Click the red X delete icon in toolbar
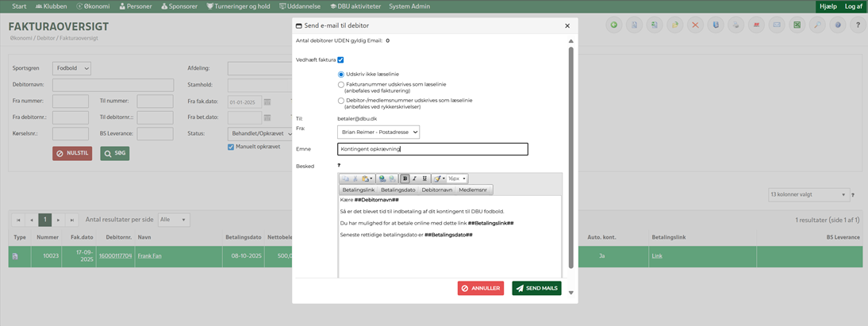Screen dimensions: 868x326 695,25
